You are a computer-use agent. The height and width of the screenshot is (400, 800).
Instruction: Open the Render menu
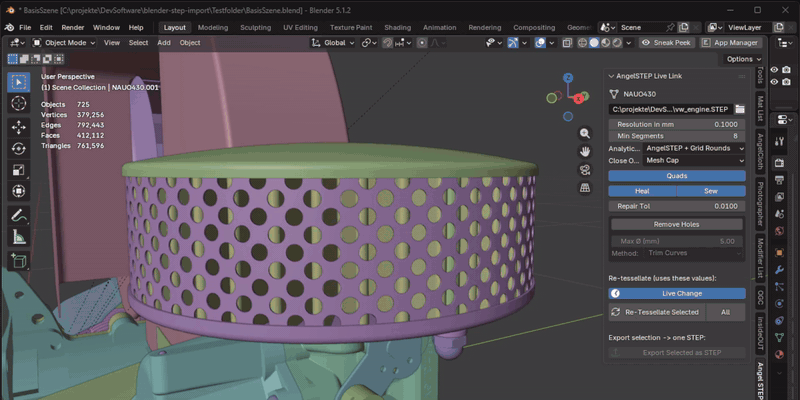[72, 28]
